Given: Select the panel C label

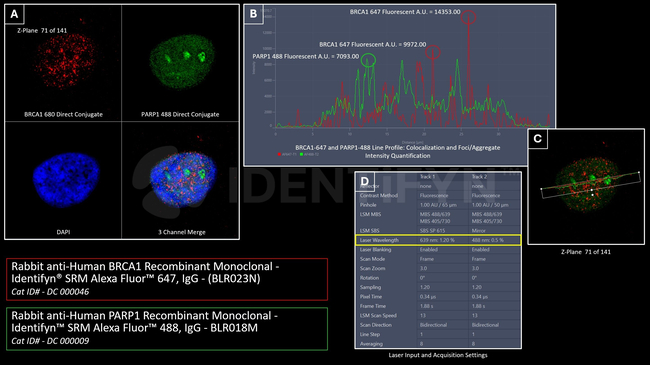Looking at the screenshot, I should pos(537,139).
